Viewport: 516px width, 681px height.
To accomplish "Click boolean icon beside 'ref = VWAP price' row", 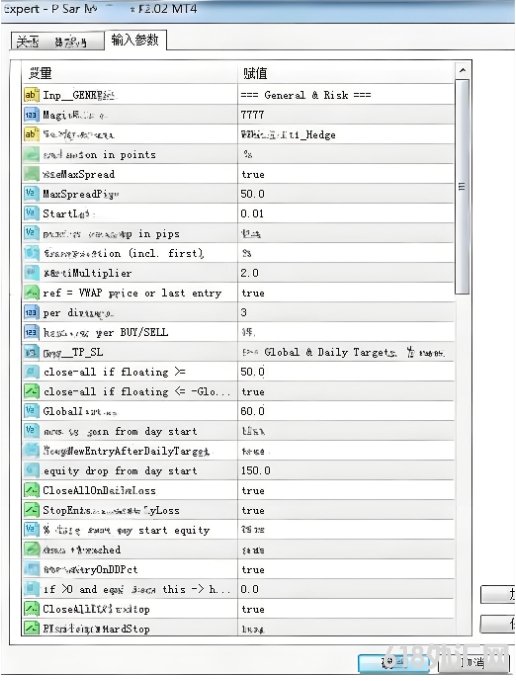I will pyautogui.click(x=31, y=292).
